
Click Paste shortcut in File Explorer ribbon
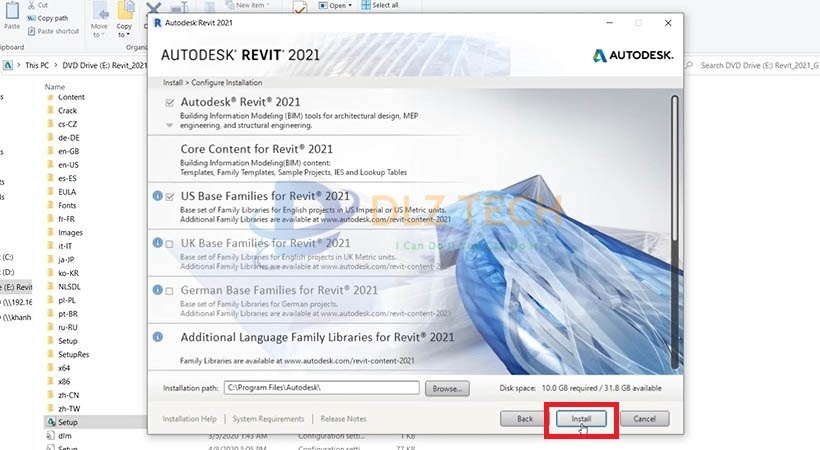click(x=53, y=31)
